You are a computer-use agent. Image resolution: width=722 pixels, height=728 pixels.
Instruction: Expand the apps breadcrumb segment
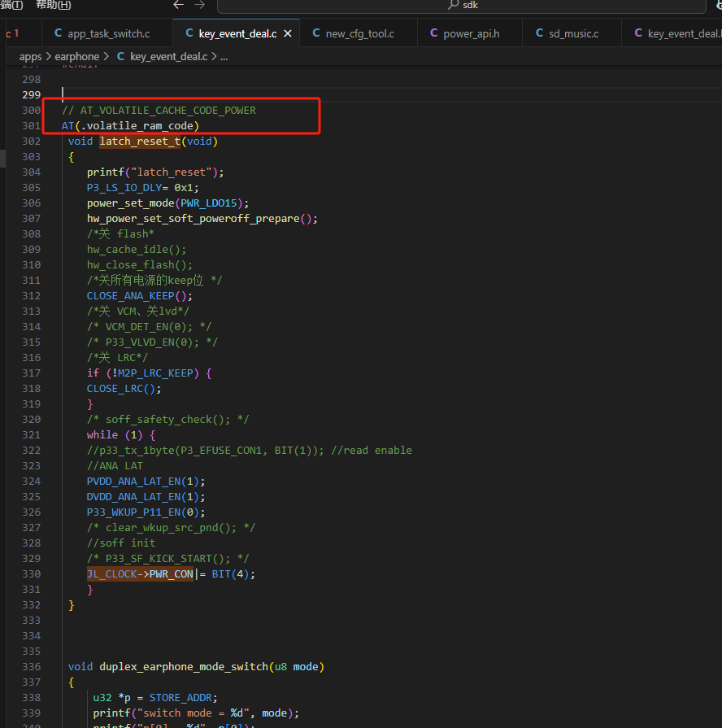[31, 57]
